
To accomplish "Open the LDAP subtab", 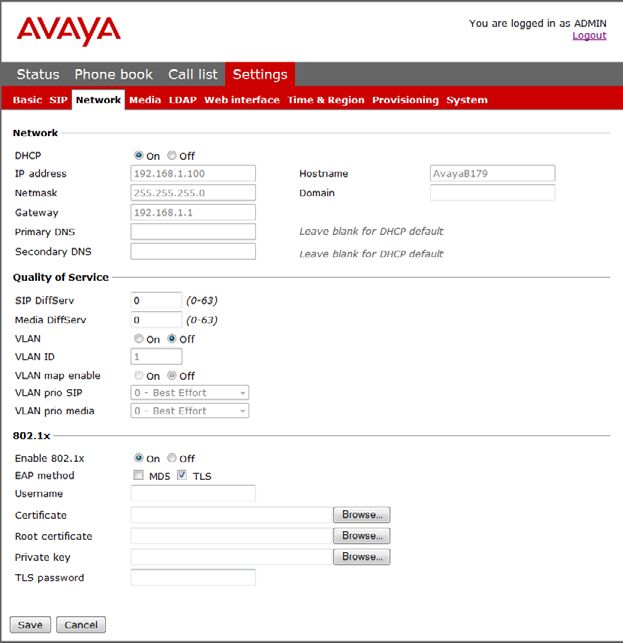I will (183, 100).
